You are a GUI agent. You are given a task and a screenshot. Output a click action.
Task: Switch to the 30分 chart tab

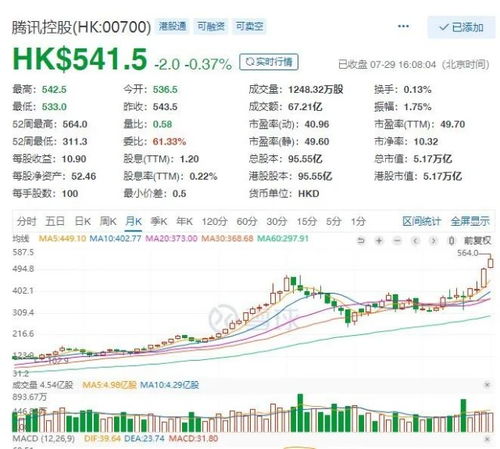tap(277, 221)
